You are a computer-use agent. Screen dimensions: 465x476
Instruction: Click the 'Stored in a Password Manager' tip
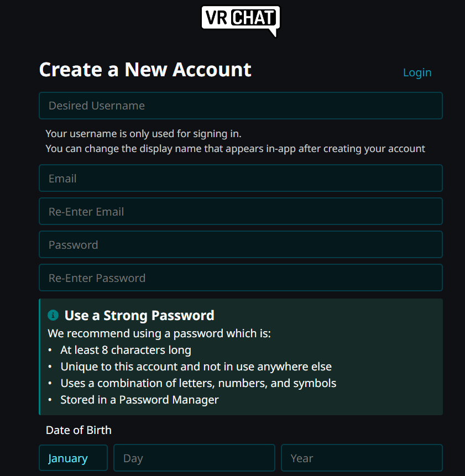click(139, 400)
